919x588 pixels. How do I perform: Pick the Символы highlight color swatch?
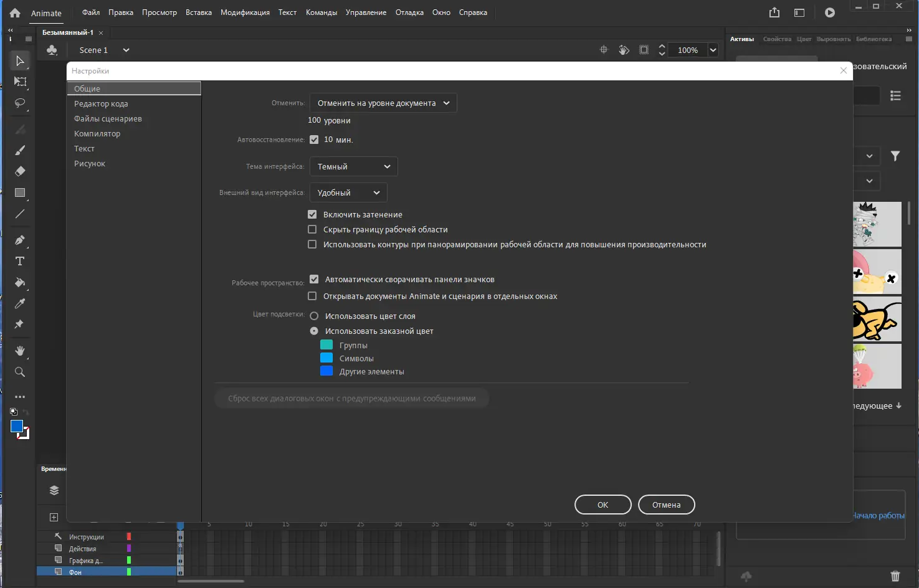(326, 358)
